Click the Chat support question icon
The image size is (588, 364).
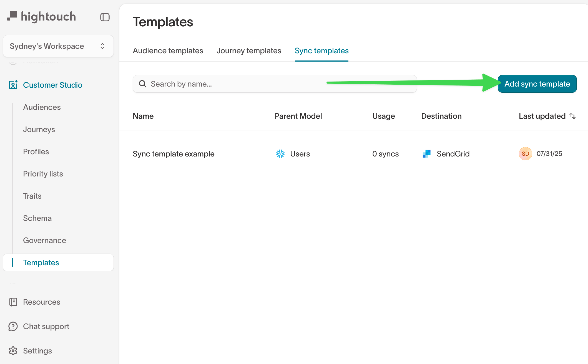point(13,326)
